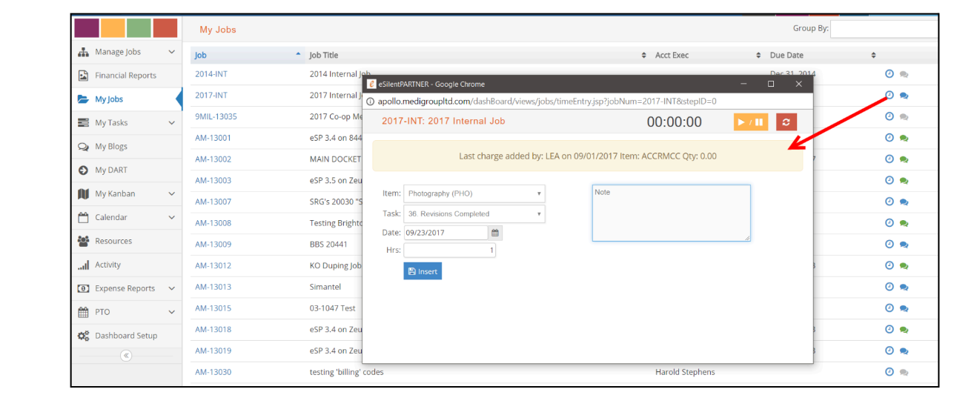Image resolution: width=980 pixels, height=395 pixels.
Task: Open job link 2017-INT
Action: [x=211, y=96]
